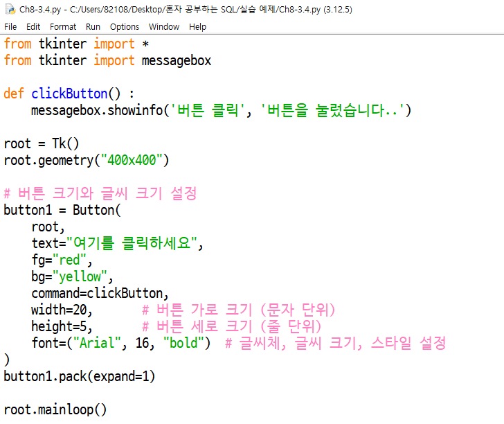Viewport: 504px width, 424px height.
Task: Click the 'height=5,' argument
Action: click(x=62, y=326)
